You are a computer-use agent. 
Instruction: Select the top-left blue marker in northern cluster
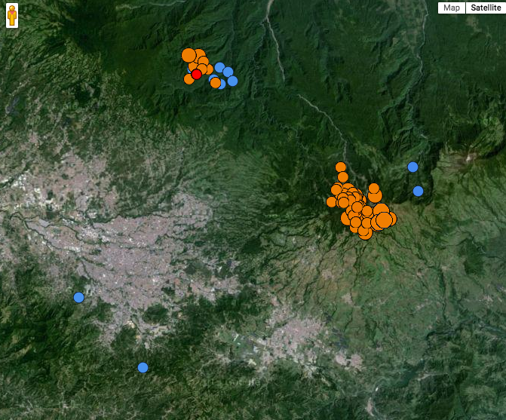tap(219, 67)
